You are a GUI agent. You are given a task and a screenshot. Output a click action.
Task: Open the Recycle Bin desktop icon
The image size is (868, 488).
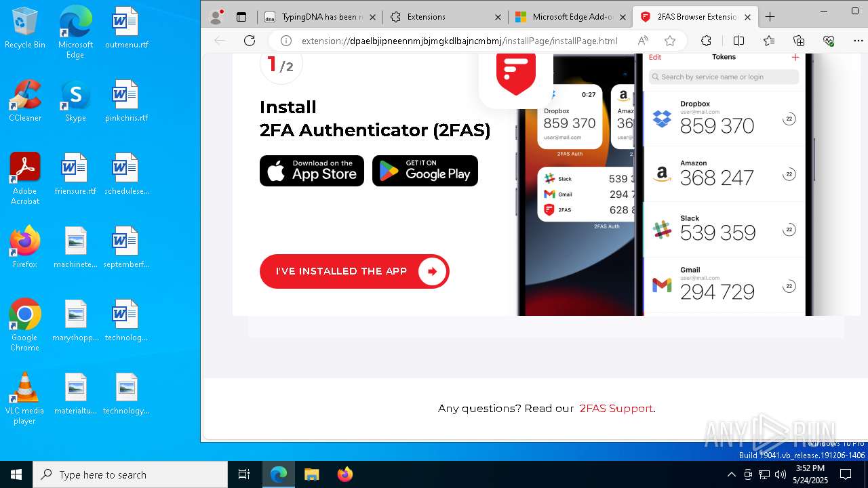[25, 28]
